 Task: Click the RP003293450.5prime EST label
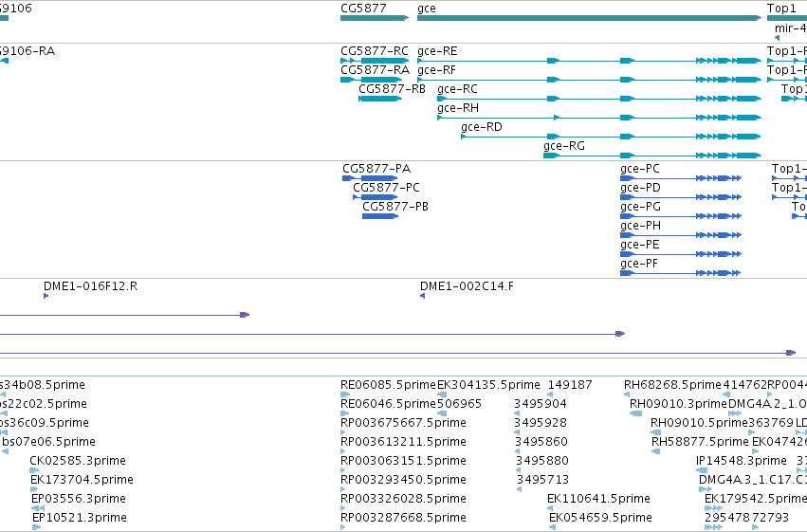pos(404,480)
